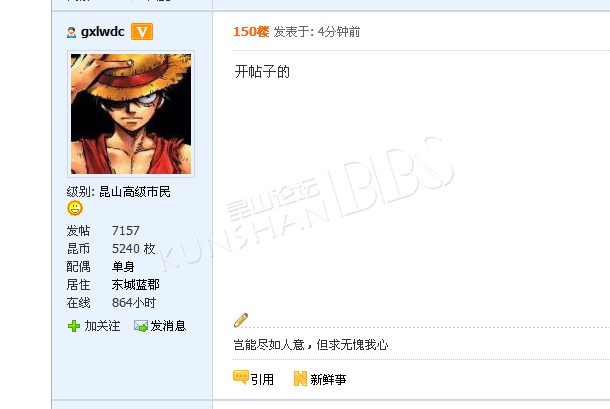The width and height of the screenshot is (610, 409).
Task: Click 发消息 to send a message
Action: [168, 326]
